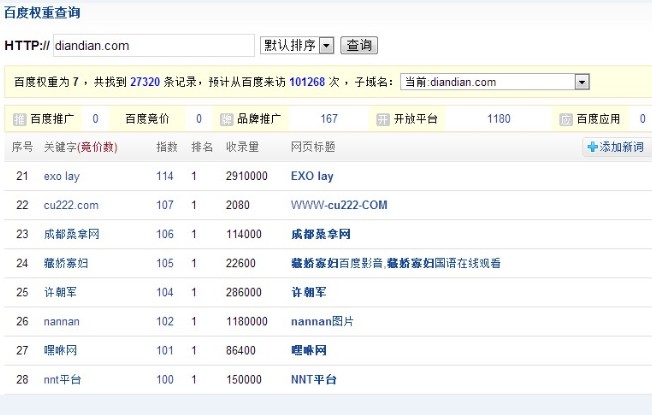
Task: Open the page title 哩咔网
Action: tap(309, 351)
